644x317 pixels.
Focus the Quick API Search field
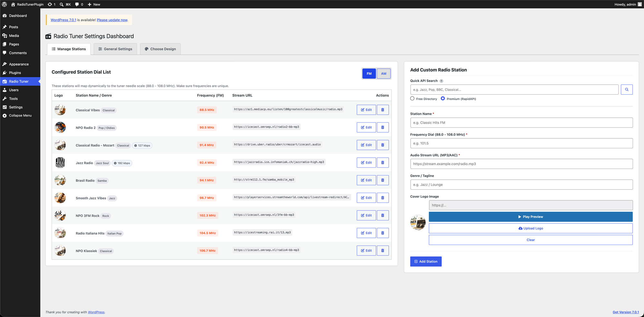(514, 89)
